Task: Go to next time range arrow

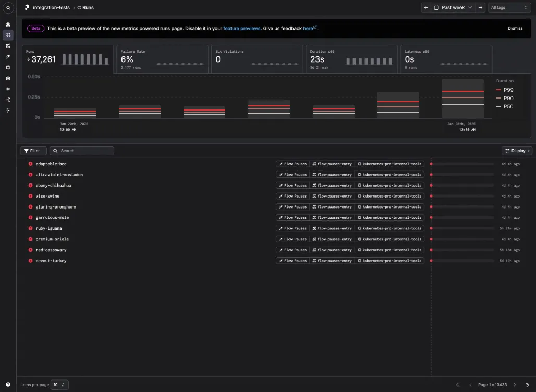Action: click(480, 7)
